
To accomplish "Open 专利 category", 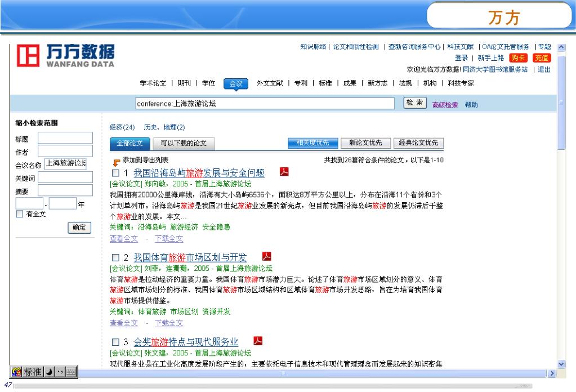I will [x=301, y=83].
